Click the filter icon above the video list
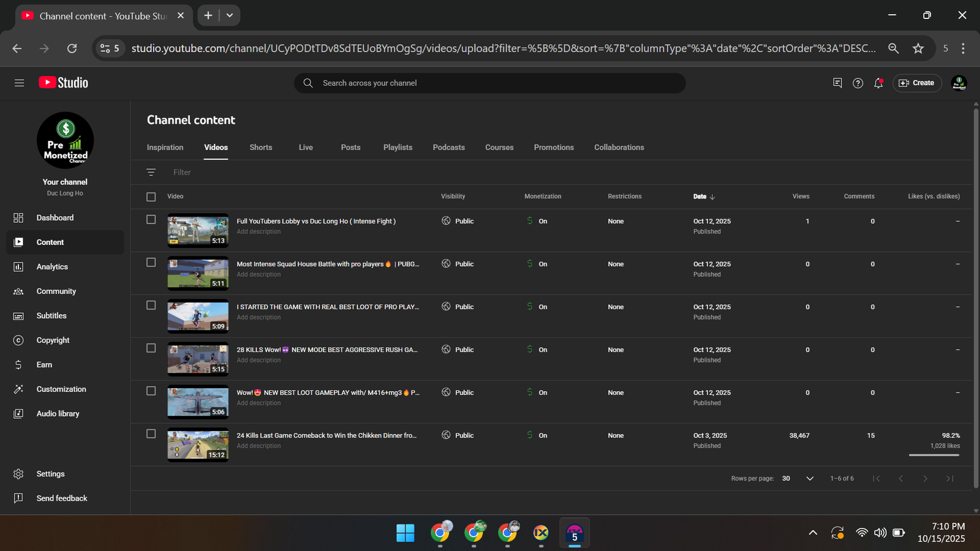Screen dimensions: 980x551 (x=151, y=173)
